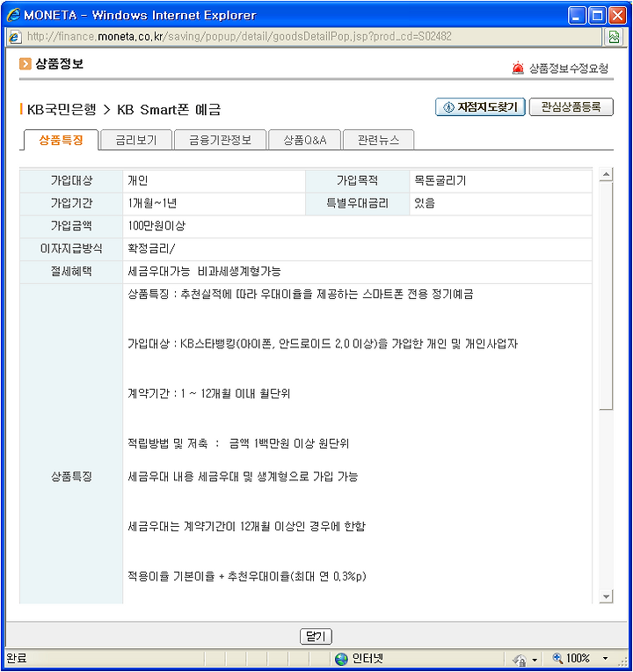Click the 세금우대는 계약기간이 12개월 line
633x672 pixels.
(247, 527)
